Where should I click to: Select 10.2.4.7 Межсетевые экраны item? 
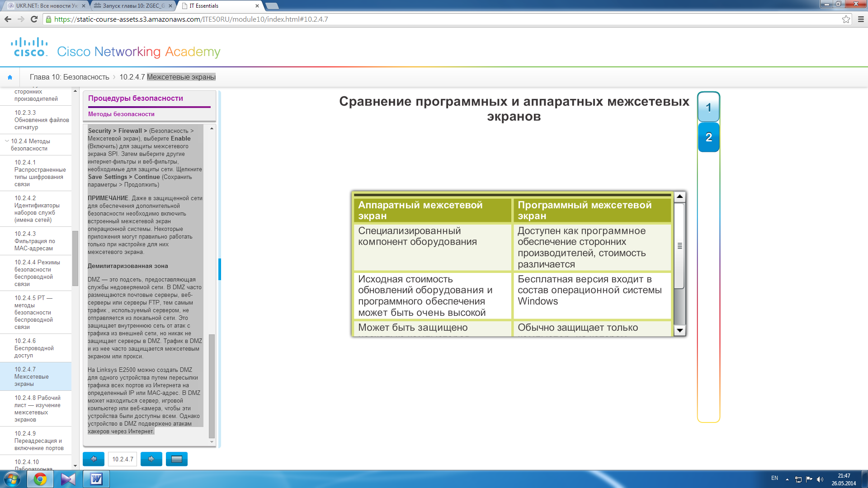point(36,376)
